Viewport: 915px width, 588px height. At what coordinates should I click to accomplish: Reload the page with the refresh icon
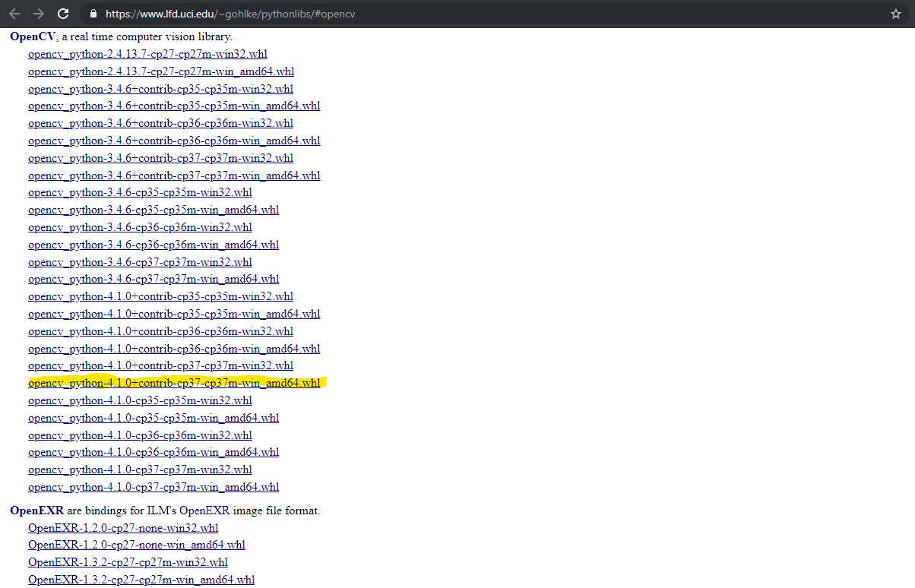coord(63,14)
